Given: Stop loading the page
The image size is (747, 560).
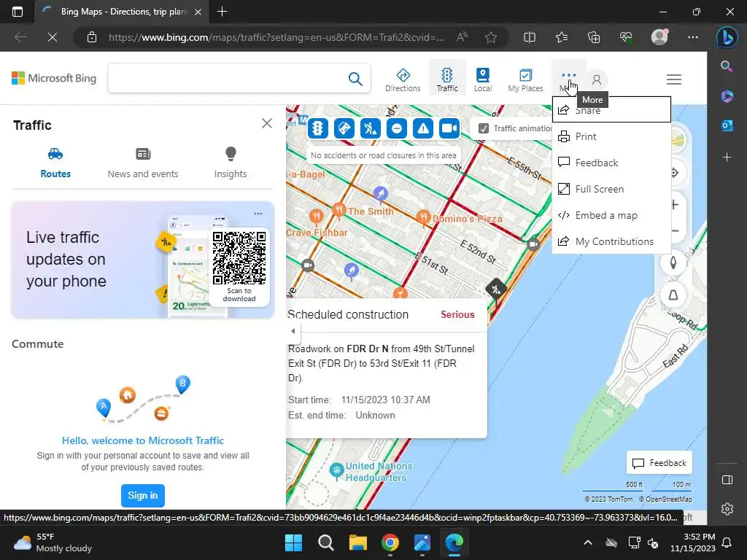Looking at the screenshot, I should point(53,37).
